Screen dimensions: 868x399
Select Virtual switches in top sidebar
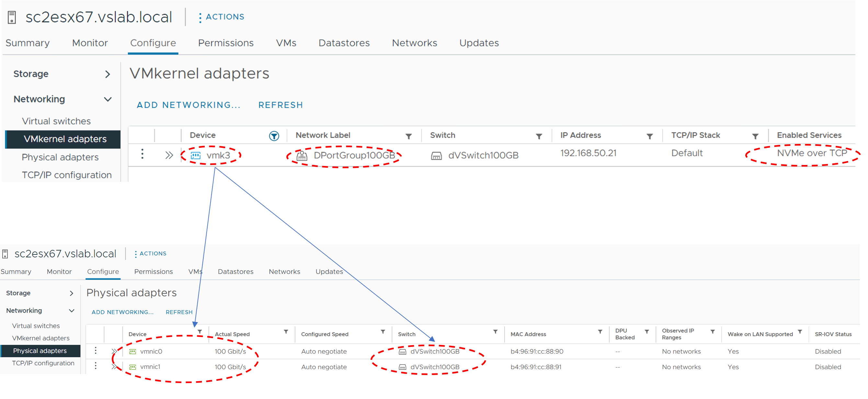point(56,121)
